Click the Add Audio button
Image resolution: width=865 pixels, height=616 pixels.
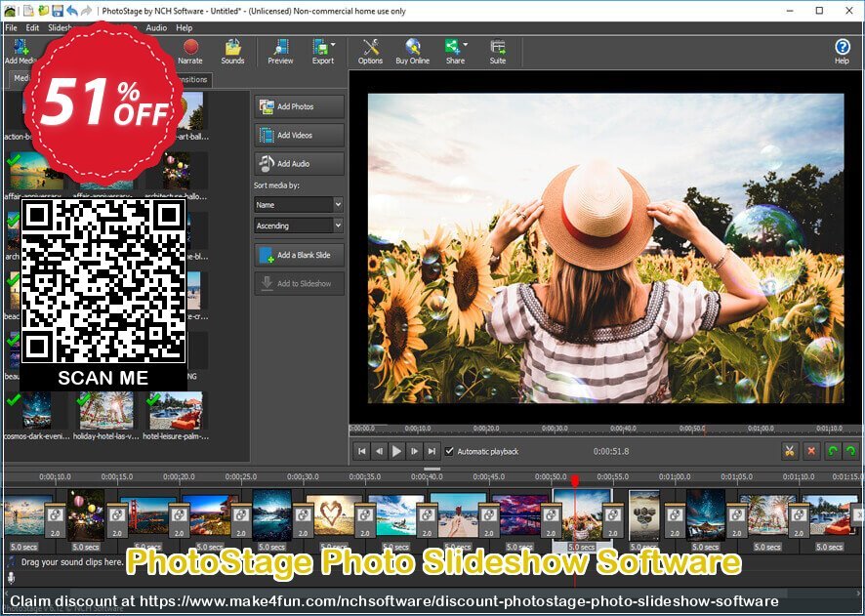[300, 164]
